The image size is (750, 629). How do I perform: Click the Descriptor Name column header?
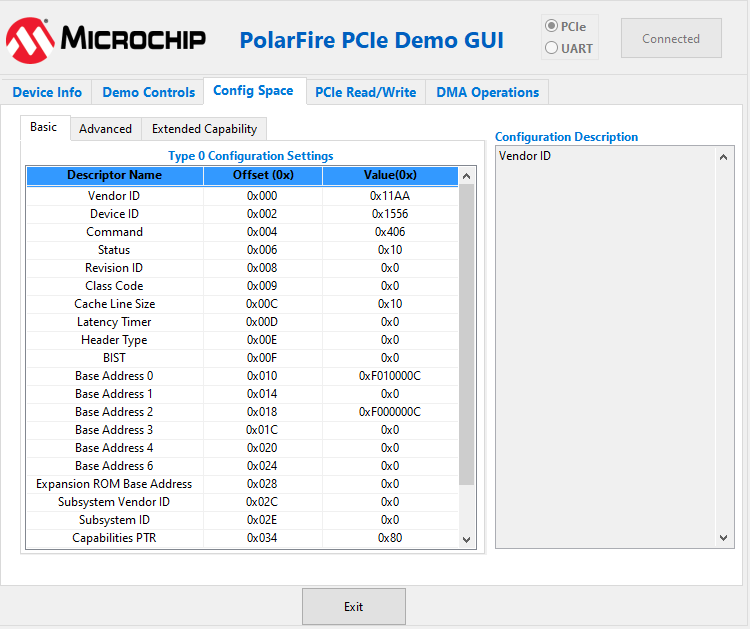point(114,176)
